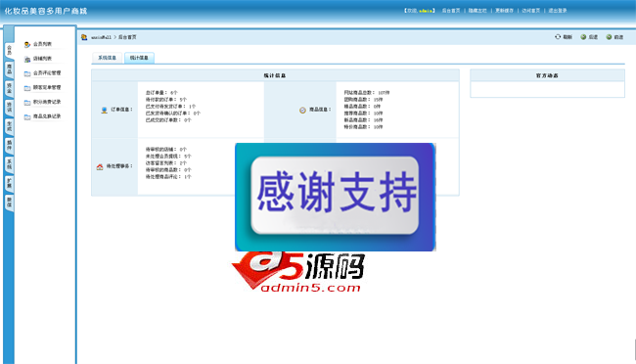Click the 前进 forward arrow icon
Viewport: 636px width, 364px height.
(x=609, y=37)
